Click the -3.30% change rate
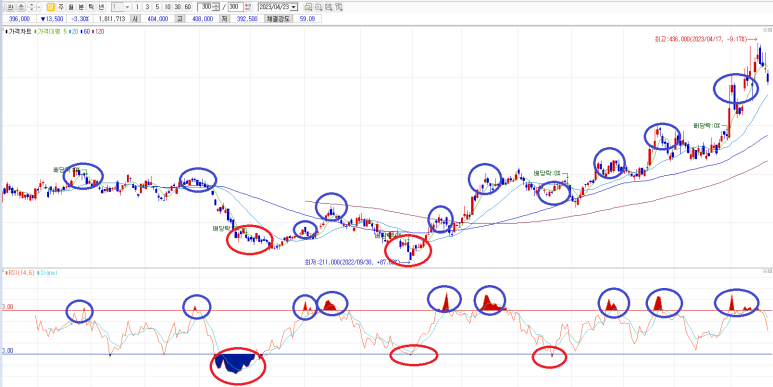The height and width of the screenshot is (387, 773). coord(80,19)
